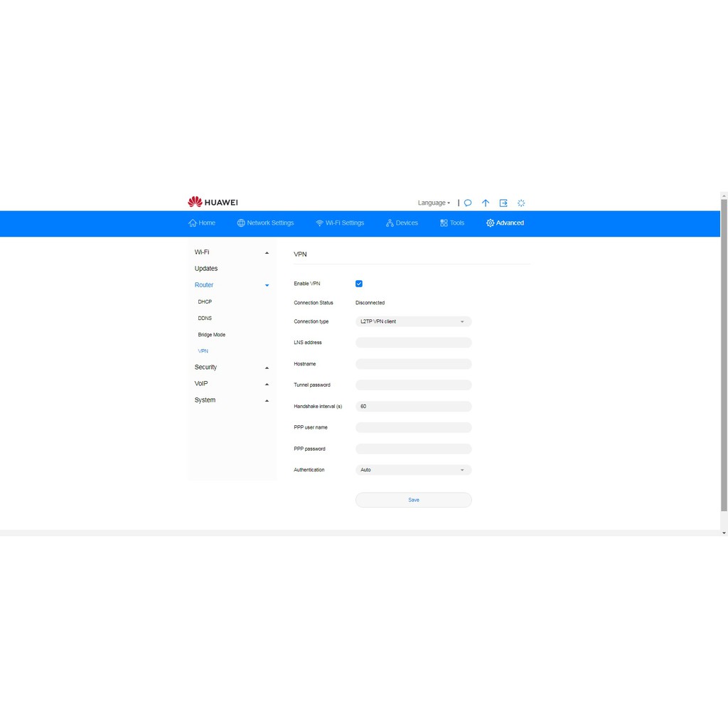Click the page's vertical scrollbar
The width and height of the screenshot is (728, 728).
(x=724, y=355)
